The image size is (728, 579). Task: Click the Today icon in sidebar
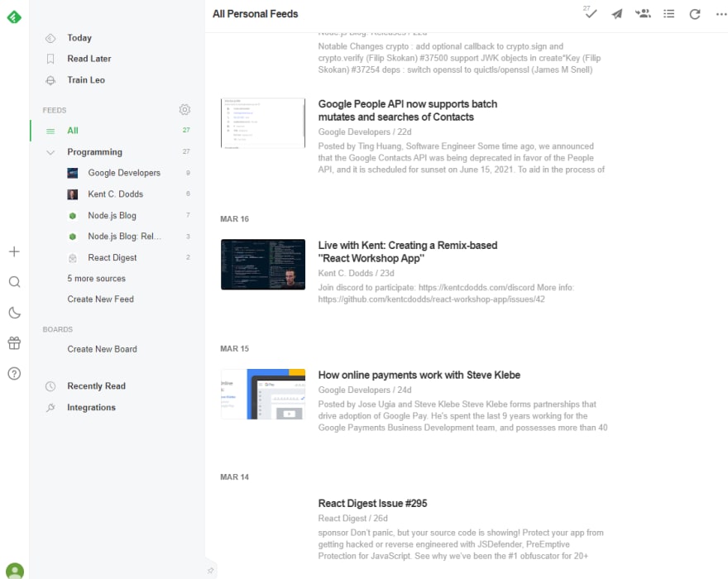tap(50, 38)
